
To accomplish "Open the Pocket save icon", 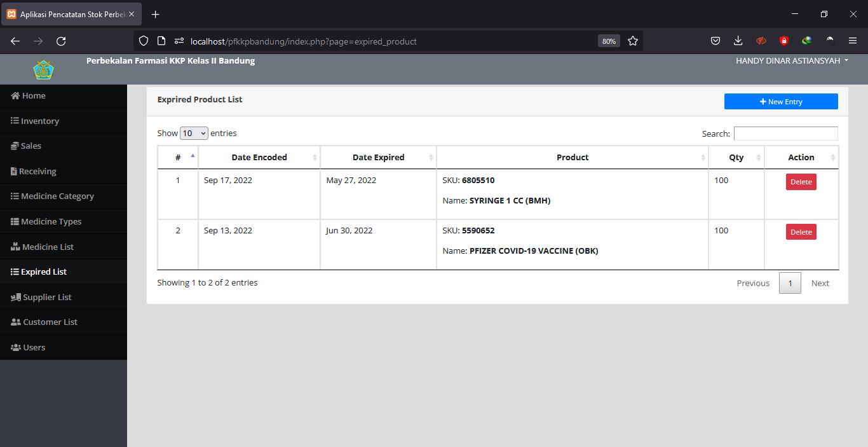I will (715, 41).
